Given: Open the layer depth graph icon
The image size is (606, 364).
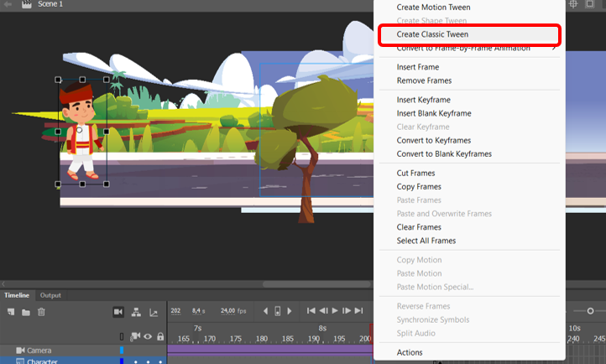Looking at the screenshot, I should click(x=154, y=312).
